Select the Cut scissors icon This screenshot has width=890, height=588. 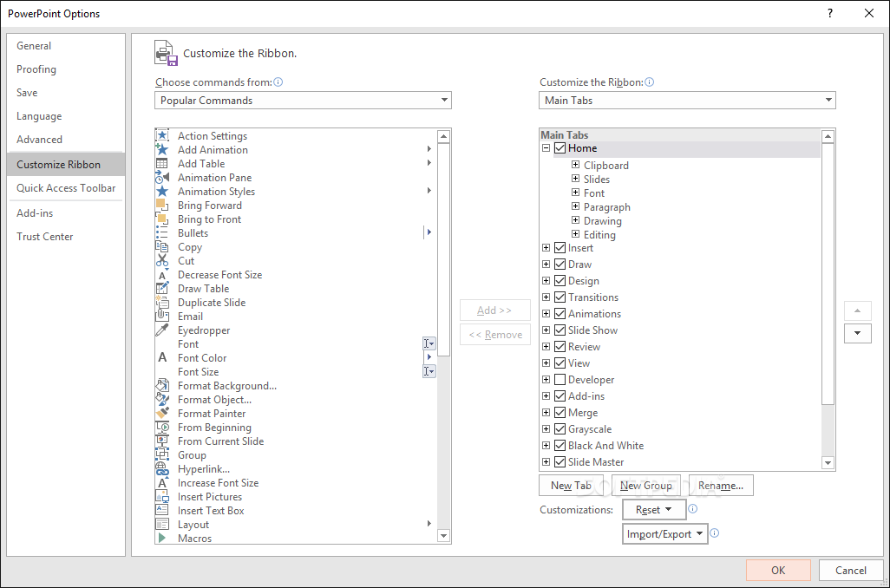click(162, 260)
